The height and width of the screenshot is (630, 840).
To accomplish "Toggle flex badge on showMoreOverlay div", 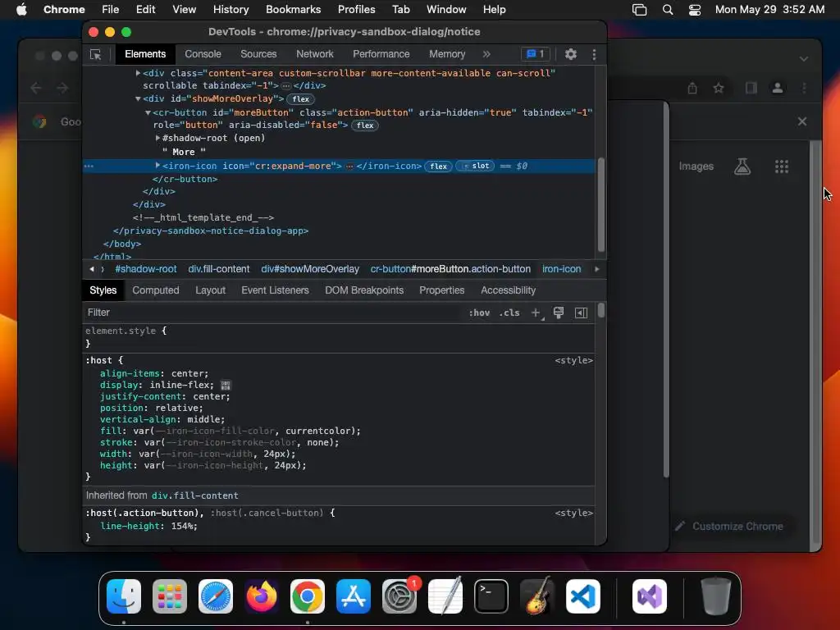I will tap(300, 99).
